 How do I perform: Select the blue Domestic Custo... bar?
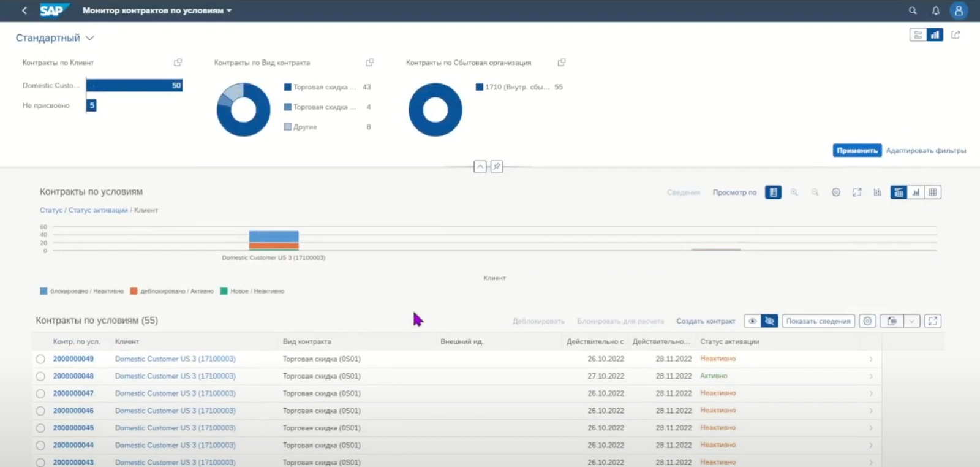(x=134, y=86)
